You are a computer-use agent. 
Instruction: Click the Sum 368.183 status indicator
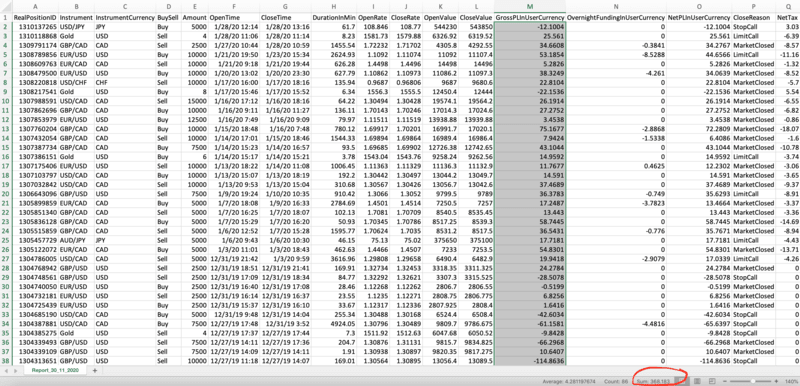pos(653,381)
